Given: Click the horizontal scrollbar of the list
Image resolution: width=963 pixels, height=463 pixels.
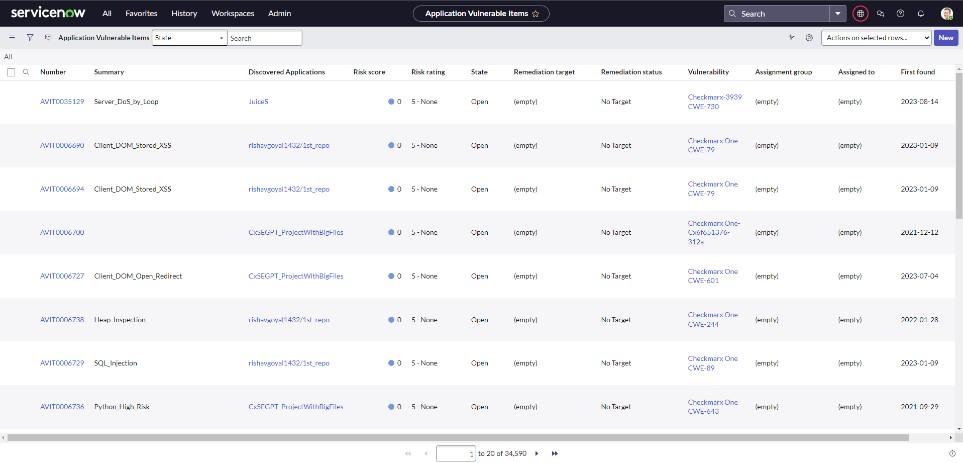Looking at the screenshot, I should (x=458, y=437).
